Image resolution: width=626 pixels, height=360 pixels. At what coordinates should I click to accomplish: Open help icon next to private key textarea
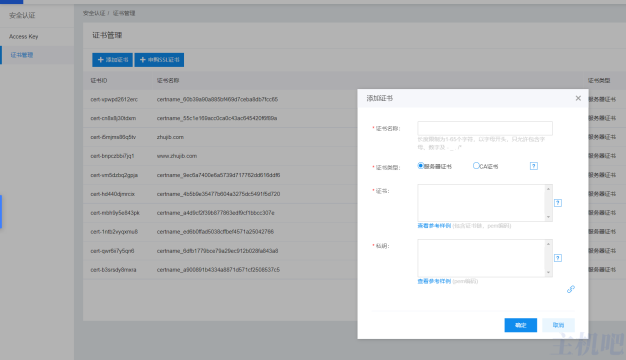558,258
